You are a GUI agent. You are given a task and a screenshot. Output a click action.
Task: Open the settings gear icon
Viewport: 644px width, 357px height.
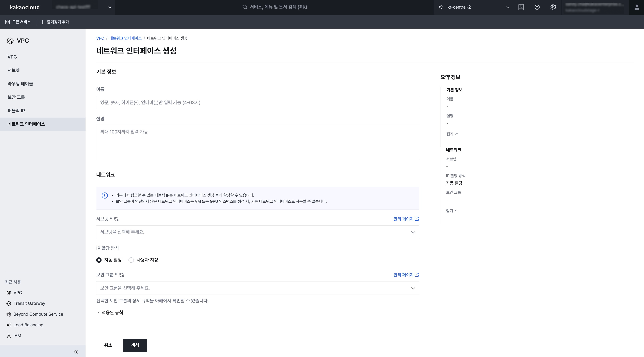point(553,7)
